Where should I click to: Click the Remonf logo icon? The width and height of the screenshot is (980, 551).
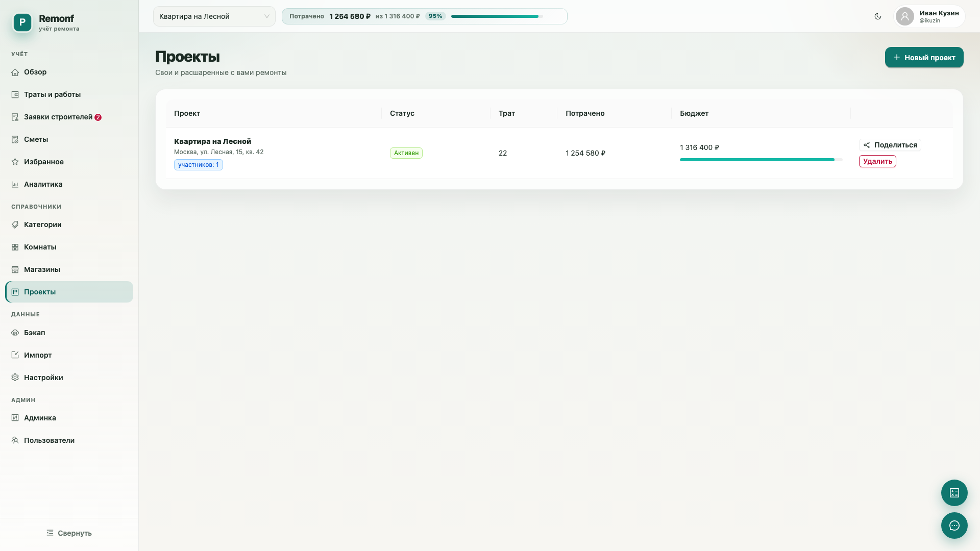click(22, 22)
